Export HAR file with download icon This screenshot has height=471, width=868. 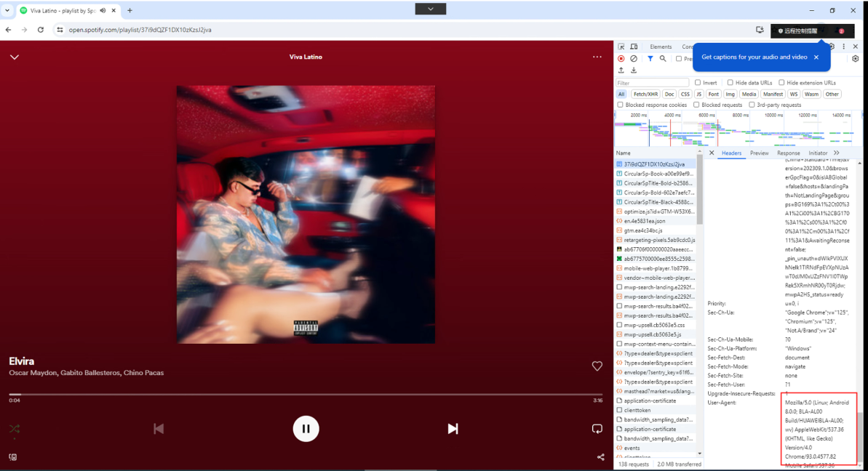coord(634,71)
